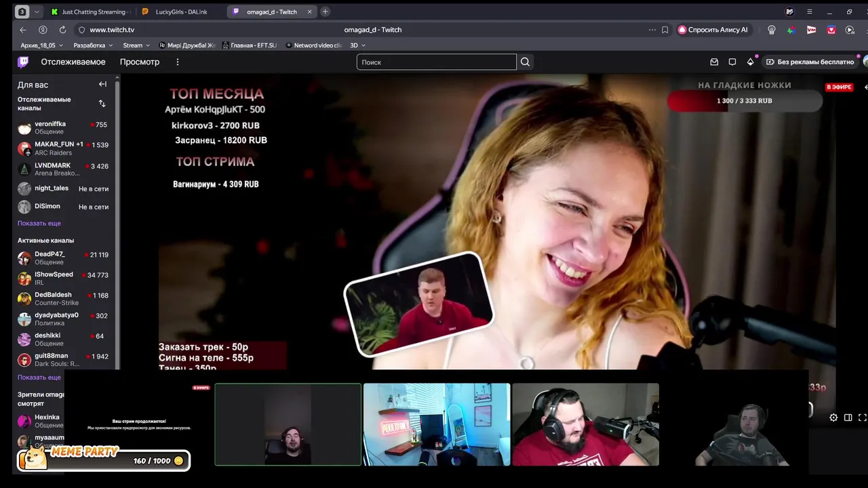Open address bar three-dot page menu
The height and width of the screenshot is (488, 868).
[x=652, y=30]
